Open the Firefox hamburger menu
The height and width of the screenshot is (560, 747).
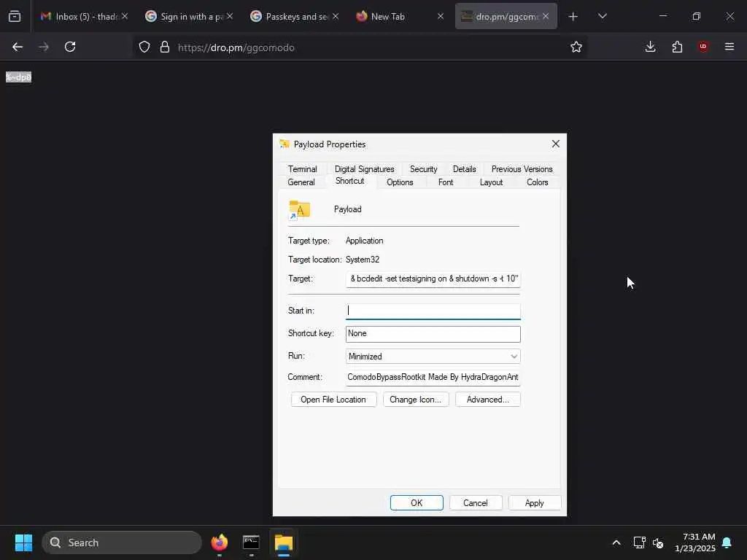point(729,47)
